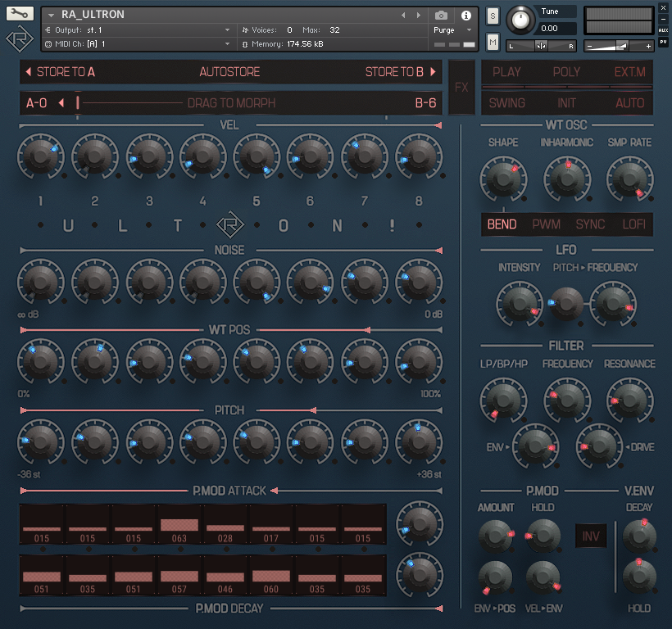The height and width of the screenshot is (629, 672).
Task: Click the left arrow before STORE TO A
Action: tap(29, 72)
